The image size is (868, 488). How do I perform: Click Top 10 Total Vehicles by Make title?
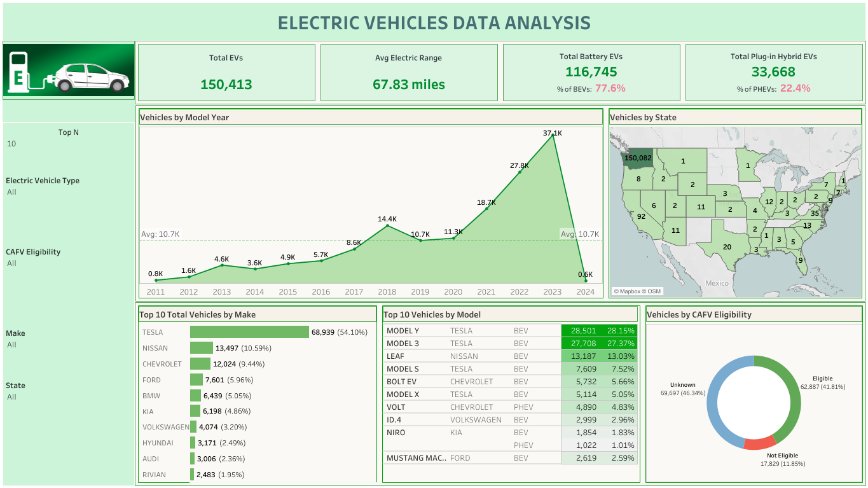(x=197, y=314)
